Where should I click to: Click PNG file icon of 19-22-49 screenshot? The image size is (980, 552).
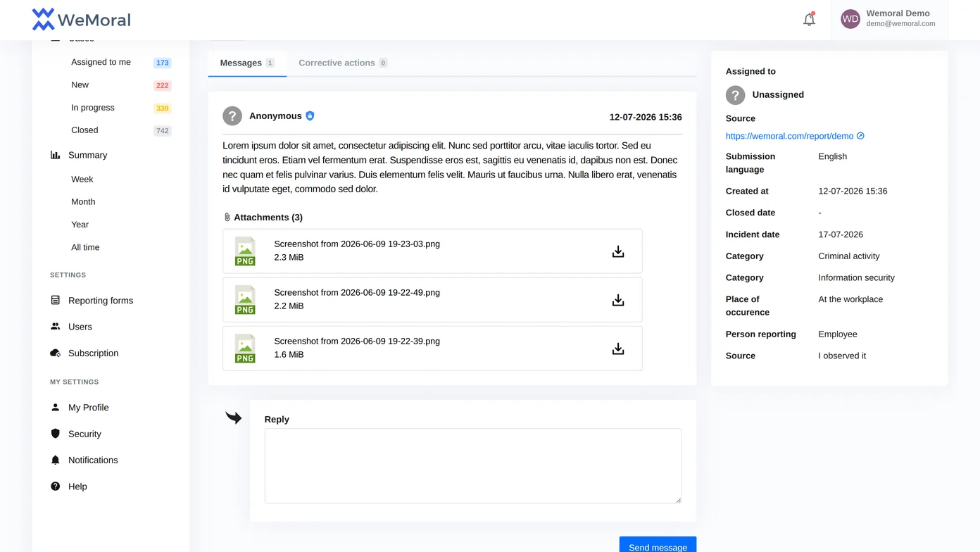pos(245,299)
